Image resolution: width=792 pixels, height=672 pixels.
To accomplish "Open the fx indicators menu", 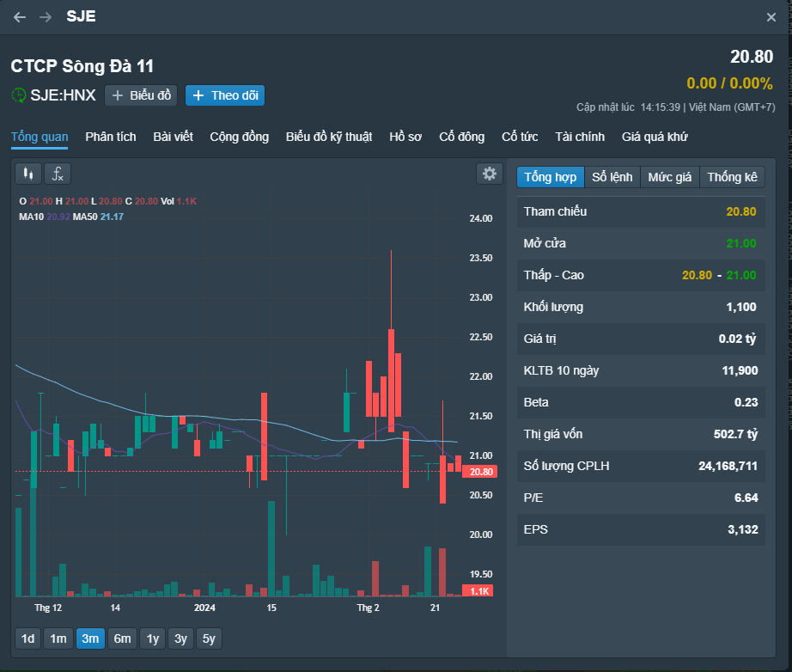I will pos(58,174).
